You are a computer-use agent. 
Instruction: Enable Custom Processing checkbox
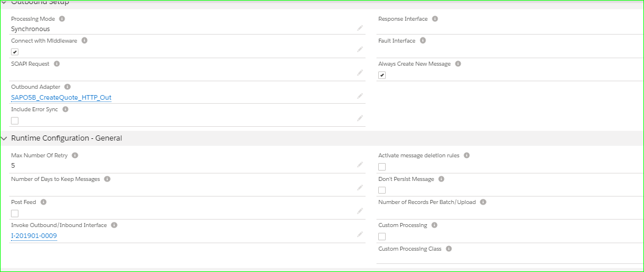(382, 236)
